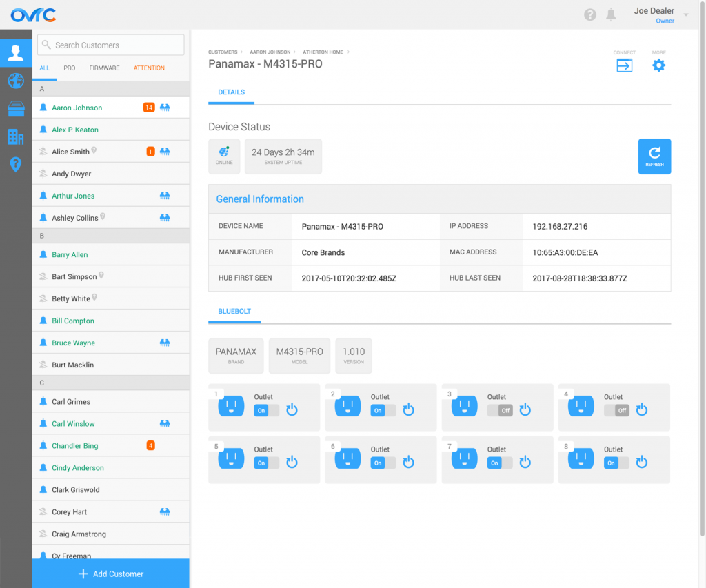Viewport: 706px width, 588px height.
Task: Click the Add Customer button
Action: pyautogui.click(x=111, y=574)
